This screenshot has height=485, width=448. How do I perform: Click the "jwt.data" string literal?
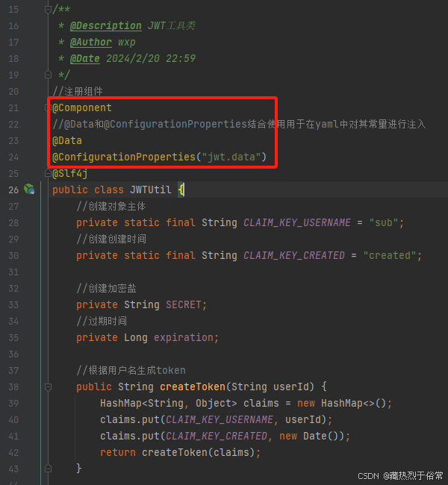(231, 157)
